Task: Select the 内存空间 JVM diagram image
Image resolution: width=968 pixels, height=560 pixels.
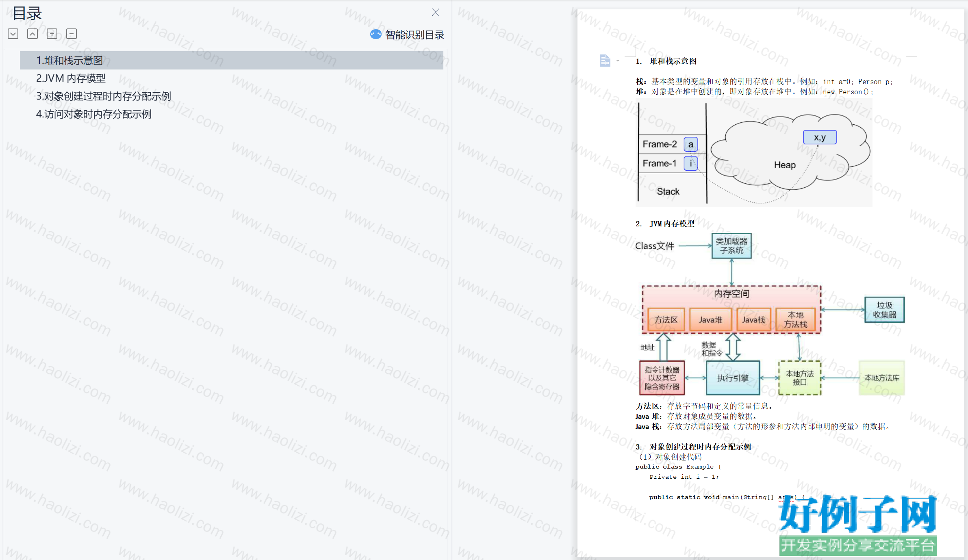Action: (770, 314)
